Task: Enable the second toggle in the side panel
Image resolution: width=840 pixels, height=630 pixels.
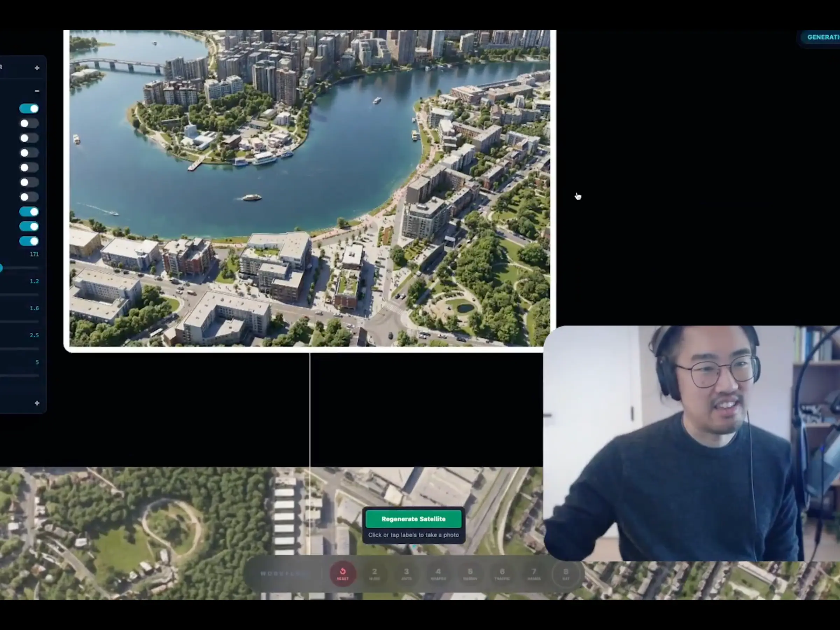Action: (29, 124)
